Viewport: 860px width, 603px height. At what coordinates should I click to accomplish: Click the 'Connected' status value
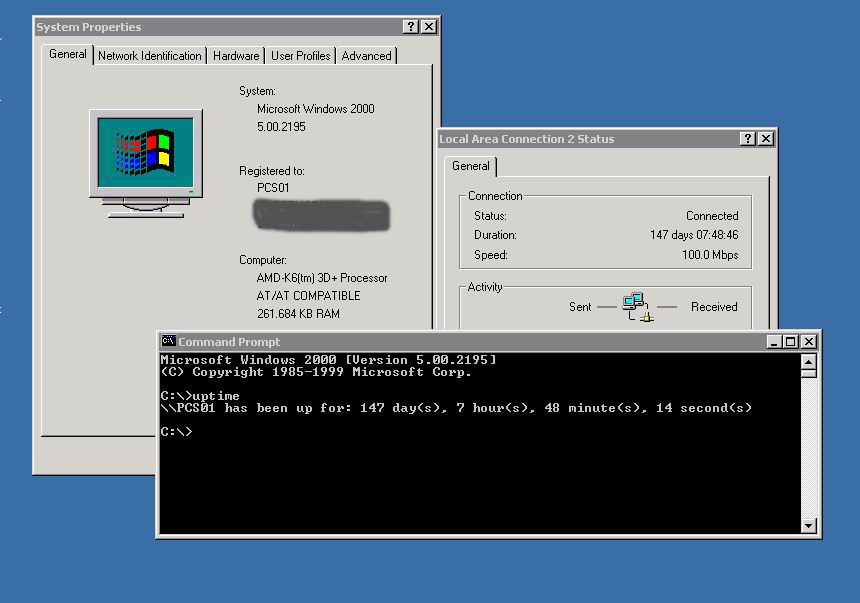[712, 216]
